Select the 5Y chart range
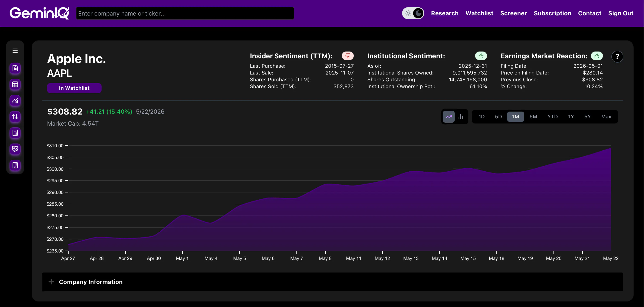The image size is (644, 307). [x=587, y=117]
